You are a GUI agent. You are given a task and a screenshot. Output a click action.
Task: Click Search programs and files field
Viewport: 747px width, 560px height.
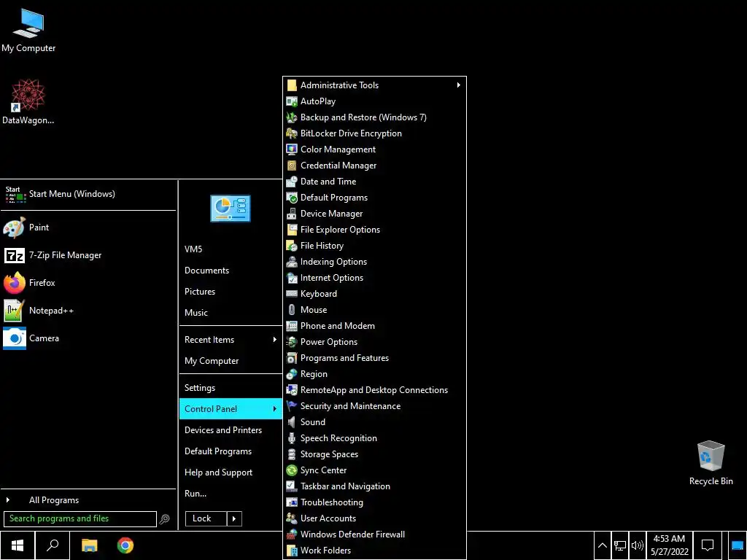pyautogui.click(x=80, y=519)
